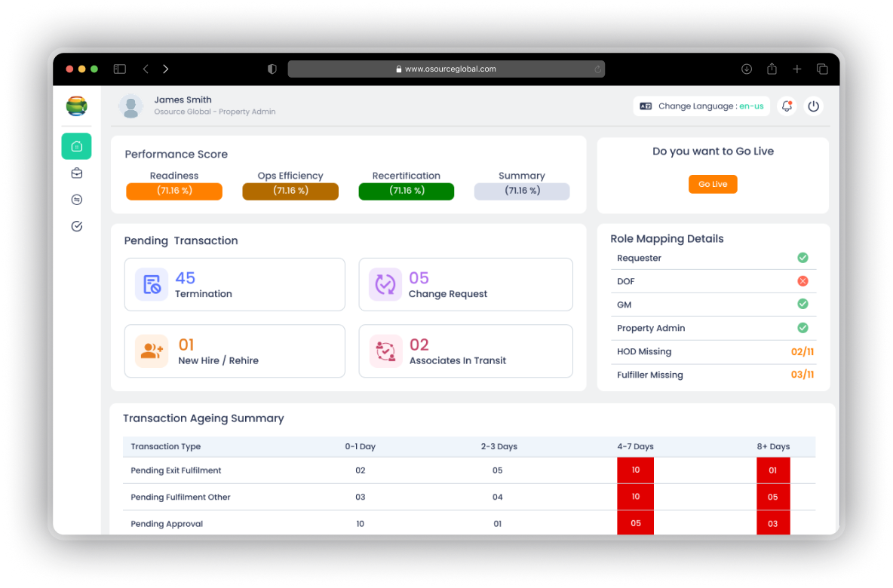893x588 pixels.
Task: Open the transfer arrows sidebar icon
Action: tap(77, 200)
